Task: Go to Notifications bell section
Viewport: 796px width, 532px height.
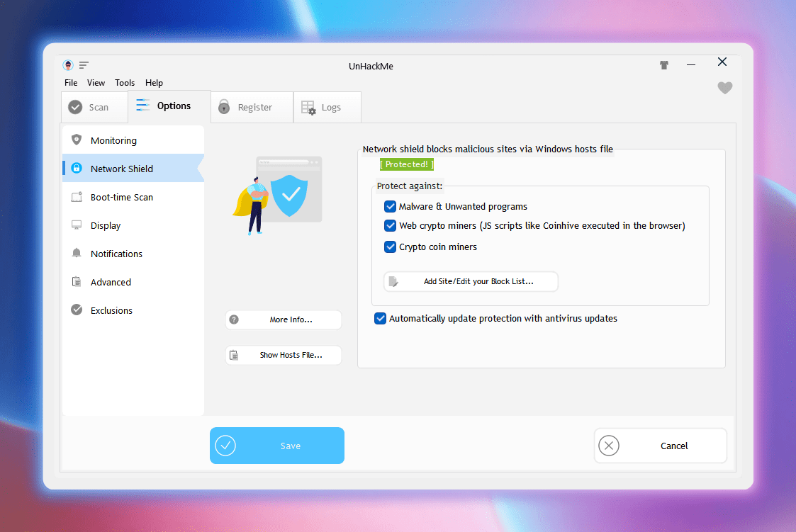Action: tap(116, 254)
